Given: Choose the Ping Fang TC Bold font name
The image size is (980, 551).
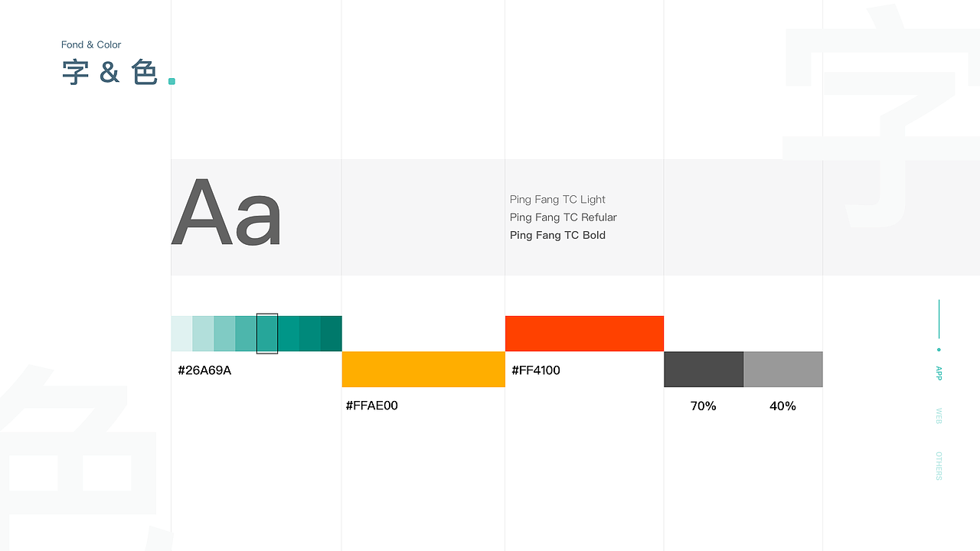Looking at the screenshot, I should (557, 235).
